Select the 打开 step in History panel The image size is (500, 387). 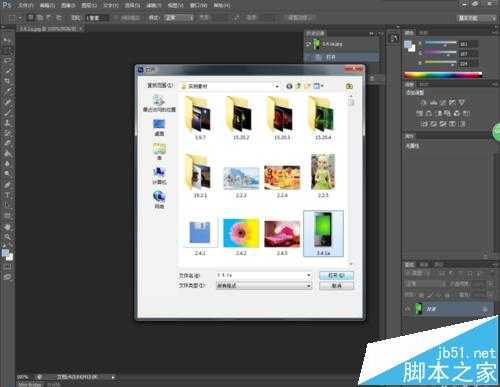point(341,57)
